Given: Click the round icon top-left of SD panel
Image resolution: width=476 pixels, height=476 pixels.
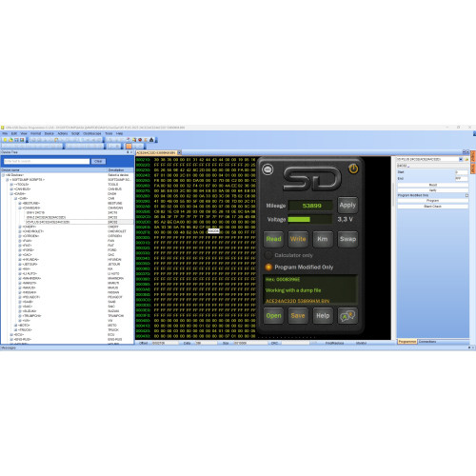Looking at the screenshot, I should coord(268,169).
